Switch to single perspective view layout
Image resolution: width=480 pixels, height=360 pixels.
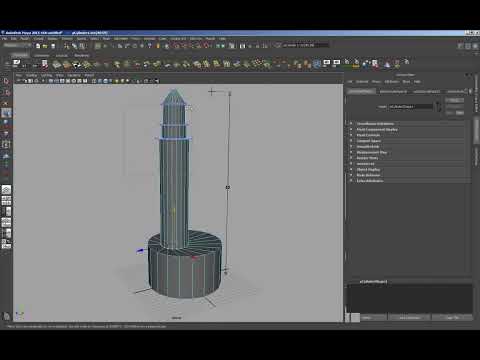pos(6,190)
